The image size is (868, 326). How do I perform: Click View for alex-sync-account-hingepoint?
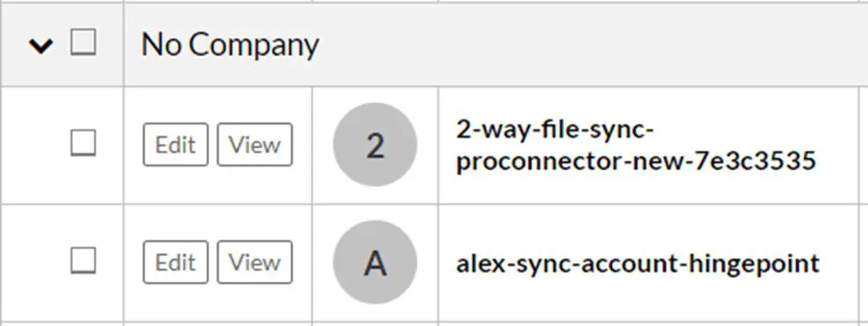click(x=254, y=263)
